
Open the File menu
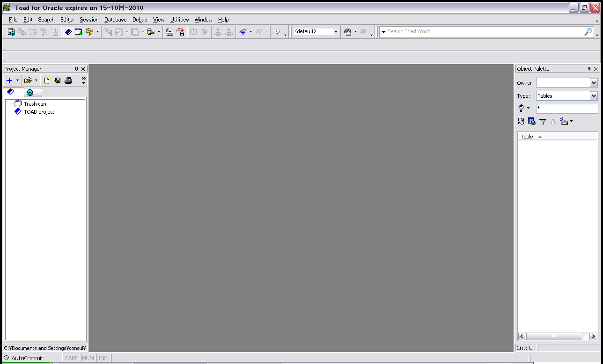click(x=13, y=20)
